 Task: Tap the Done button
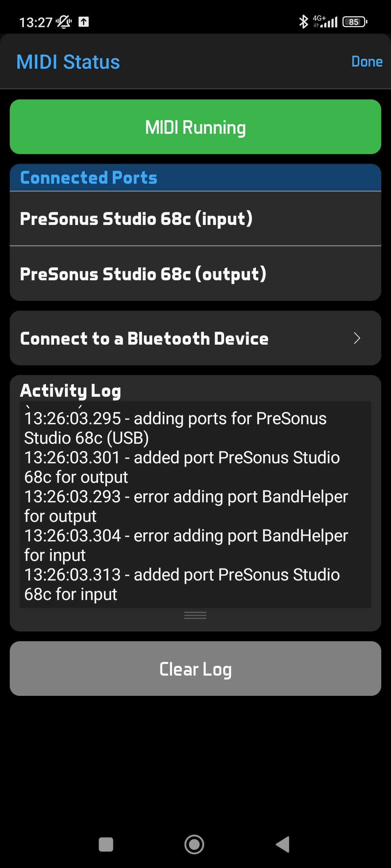coord(367,62)
